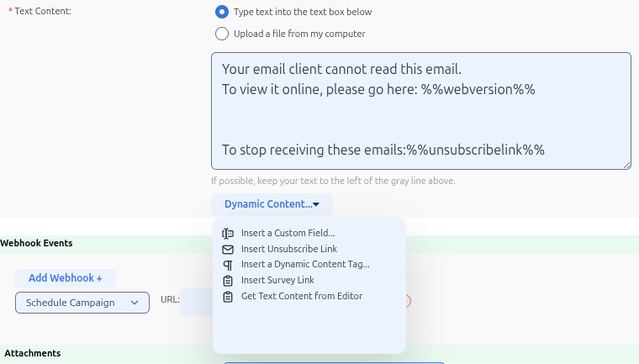Choose Insert a Dynamic Content Tag entry
Image resolution: width=639 pixels, height=364 pixels.
coord(305,264)
